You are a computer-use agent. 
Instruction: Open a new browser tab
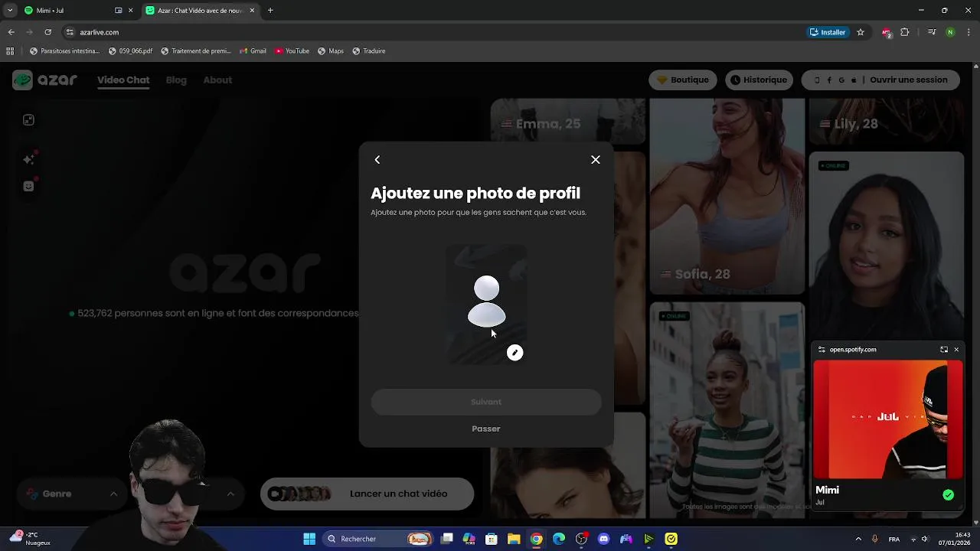pyautogui.click(x=270, y=11)
